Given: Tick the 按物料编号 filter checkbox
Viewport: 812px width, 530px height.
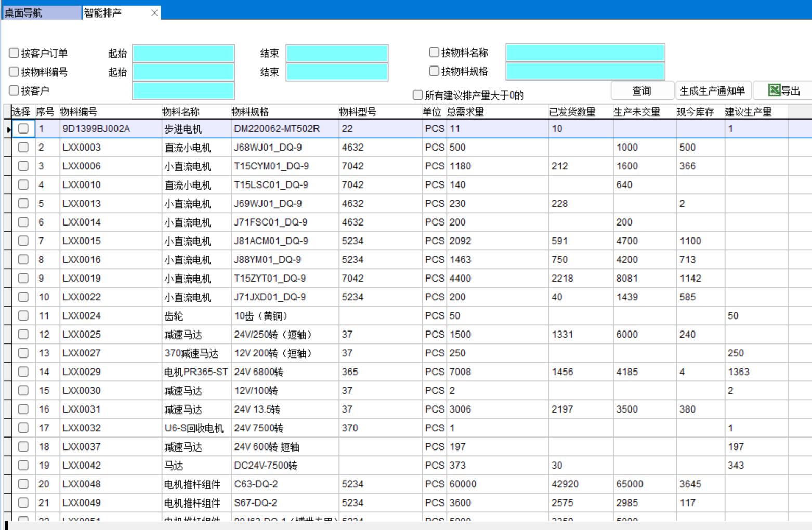Looking at the screenshot, I should [14, 72].
